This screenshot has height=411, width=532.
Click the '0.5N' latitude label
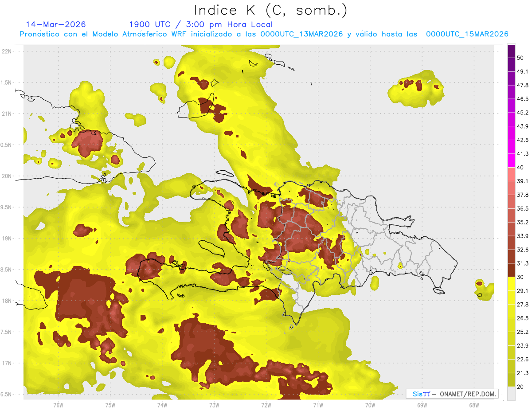click(x=6, y=145)
